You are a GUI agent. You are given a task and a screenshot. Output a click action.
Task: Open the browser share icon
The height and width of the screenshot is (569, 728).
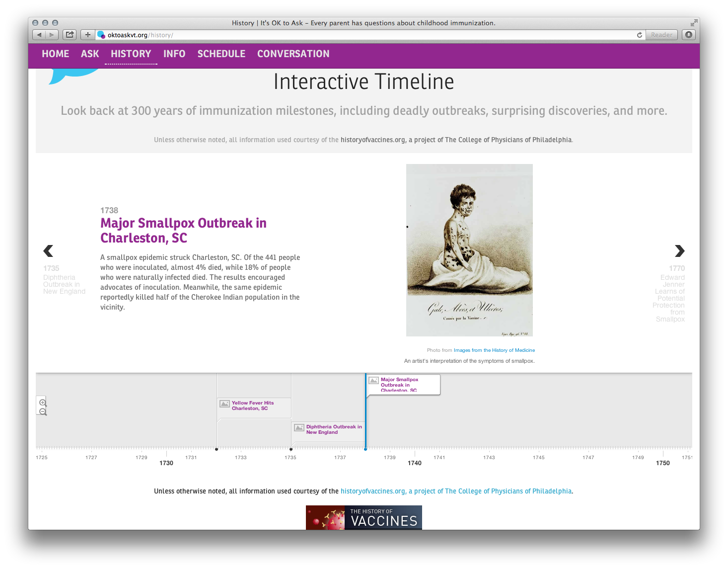(69, 35)
